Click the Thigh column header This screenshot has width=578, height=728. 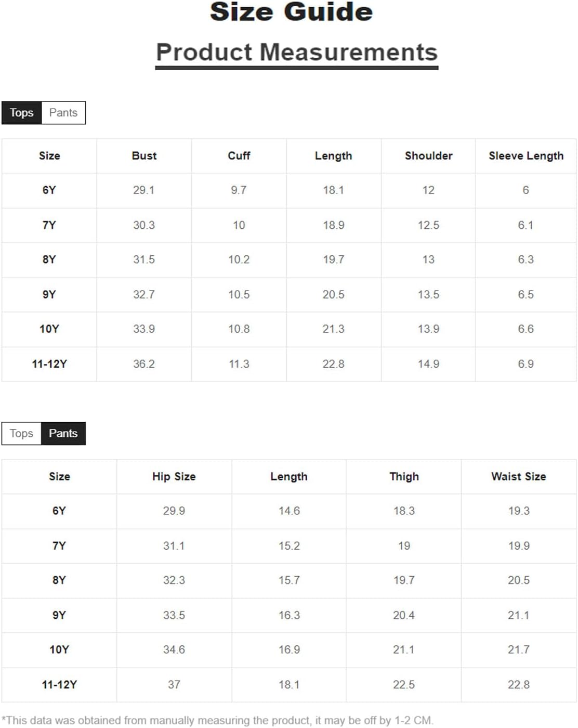(404, 477)
